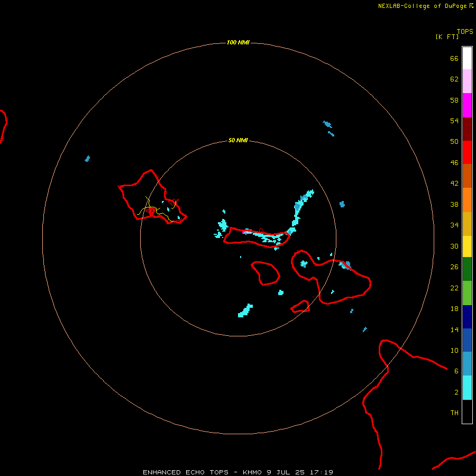The width and height of the screenshot is (476, 476).
Task: Click the gold legend swatch near 34
Action: (467, 224)
